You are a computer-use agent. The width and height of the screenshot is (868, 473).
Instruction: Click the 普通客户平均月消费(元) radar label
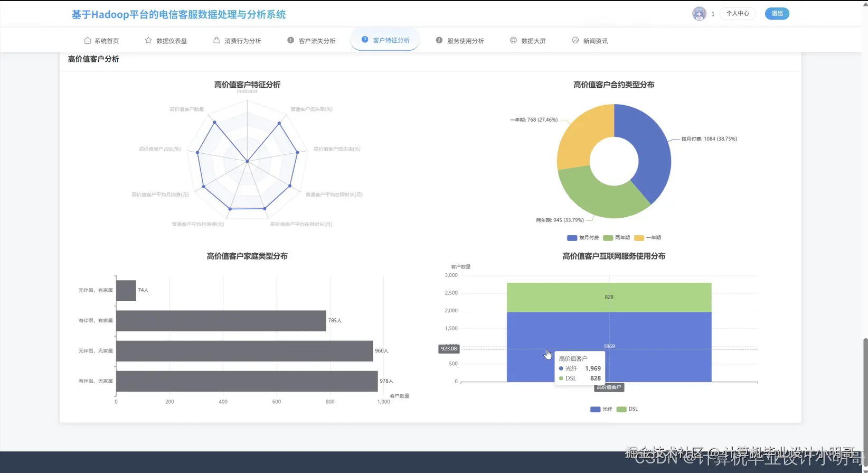pos(198,225)
